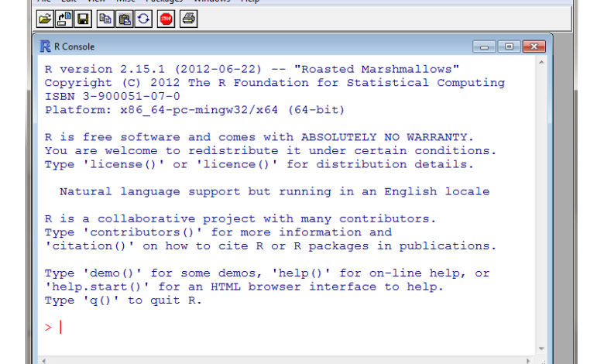Screen dimensions: 604x364
Task: Open a script with the folder icon
Action: point(45,19)
